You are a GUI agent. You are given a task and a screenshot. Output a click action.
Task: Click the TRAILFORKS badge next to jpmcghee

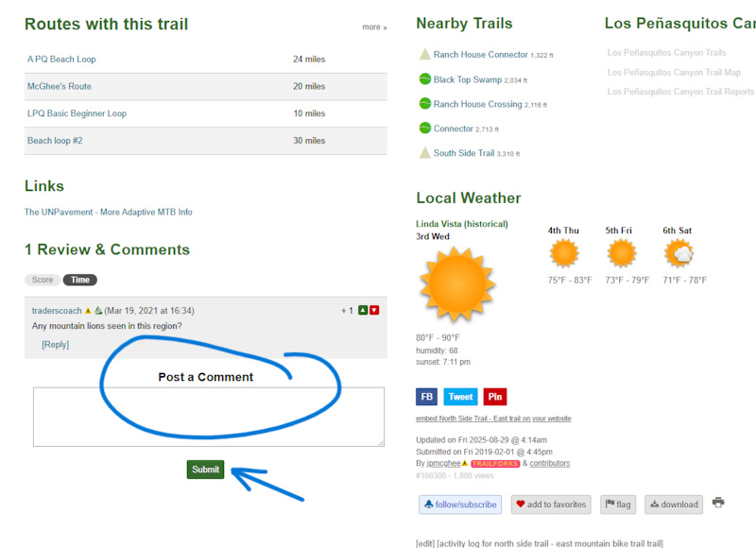(495, 464)
